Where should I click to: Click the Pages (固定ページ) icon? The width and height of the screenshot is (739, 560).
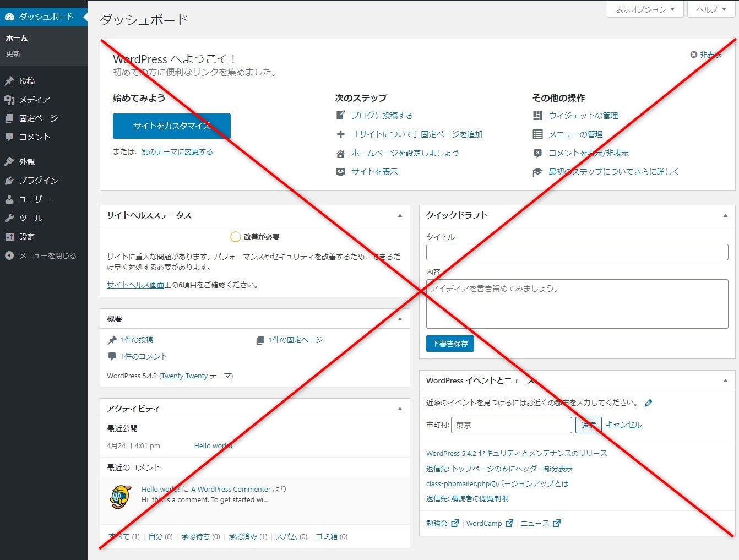point(9,118)
